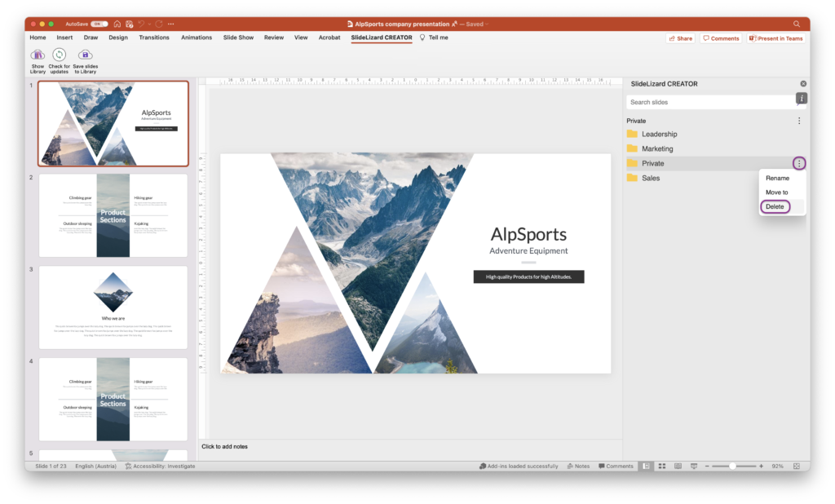Switch to the Transitions tab
Screen dimensions: 835x504
click(x=154, y=38)
